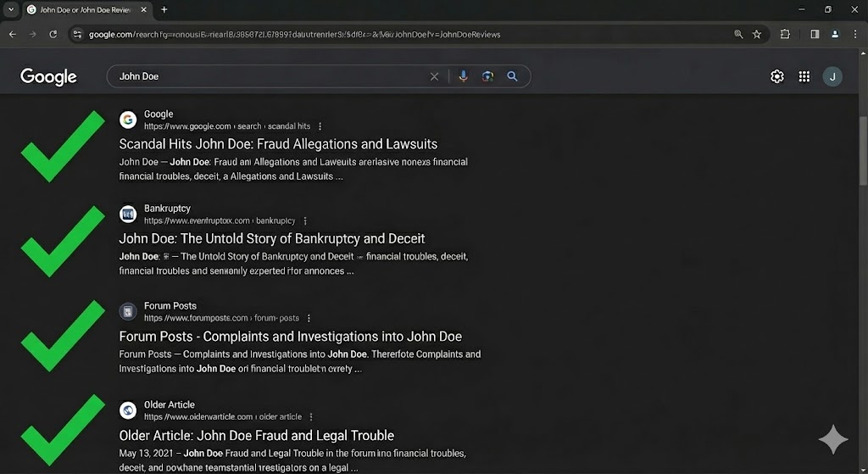This screenshot has width=868, height=474.
Task: Open "Scandal Hits John Doe" result link
Action: point(278,144)
